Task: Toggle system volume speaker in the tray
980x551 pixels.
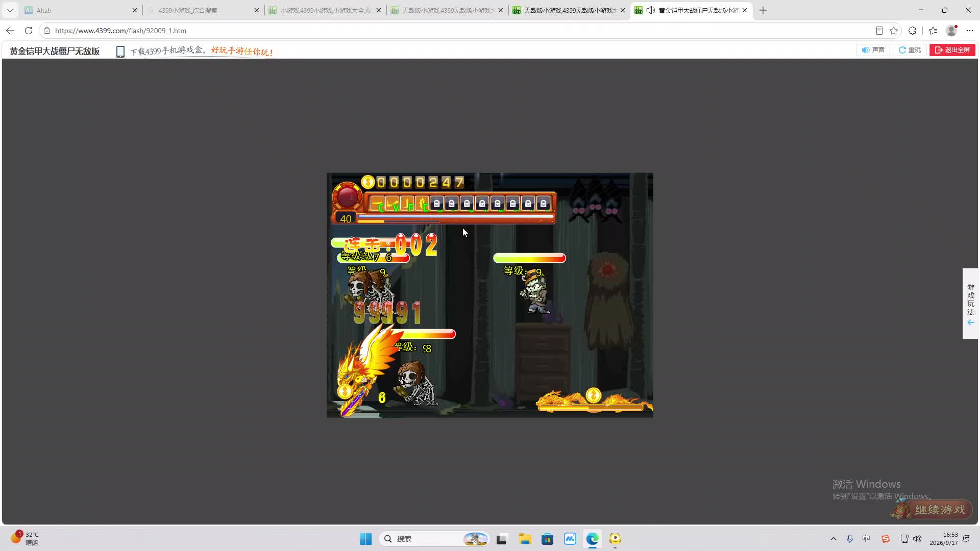Action: pyautogui.click(x=917, y=539)
